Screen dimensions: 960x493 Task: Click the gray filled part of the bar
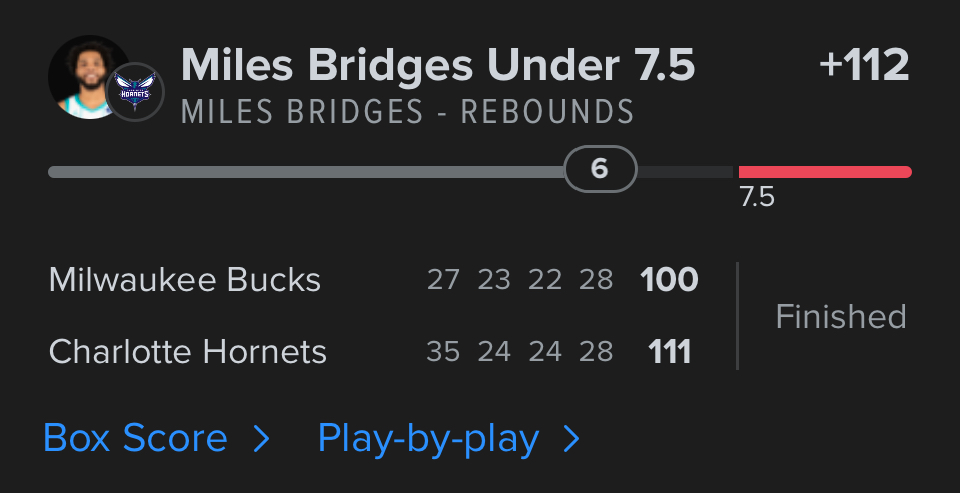tap(300, 172)
